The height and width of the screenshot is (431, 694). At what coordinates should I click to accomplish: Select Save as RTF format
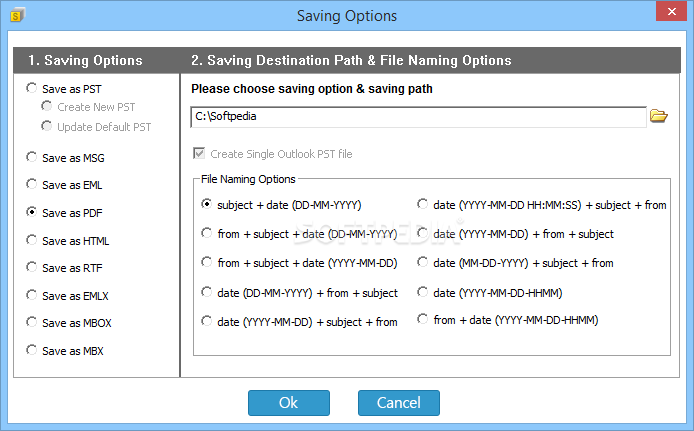[x=64, y=268]
